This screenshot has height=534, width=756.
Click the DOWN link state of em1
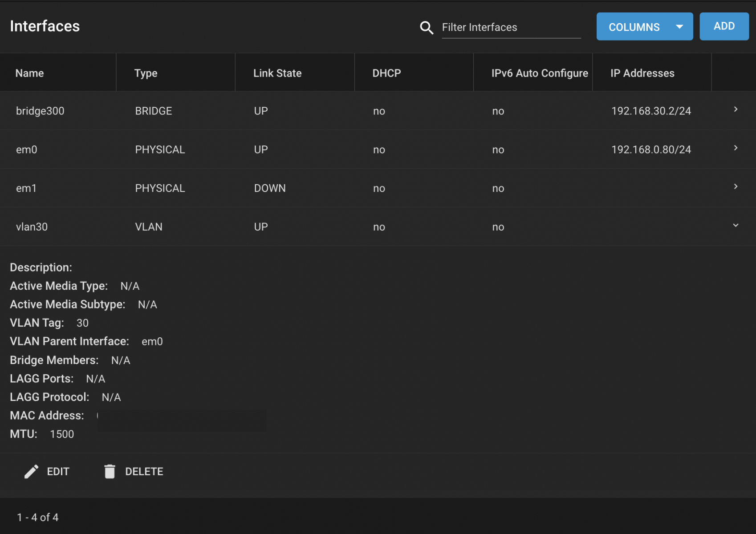pyautogui.click(x=270, y=189)
